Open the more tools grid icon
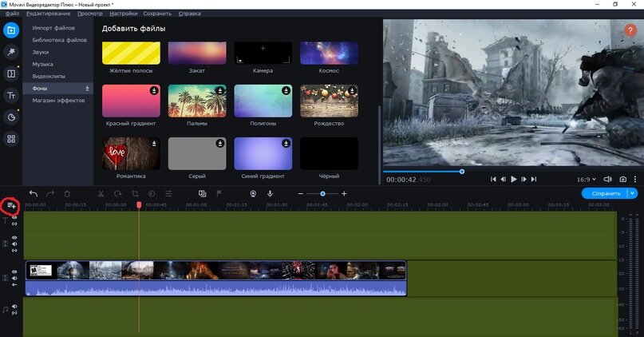This screenshot has height=337, width=644. [x=11, y=139]
